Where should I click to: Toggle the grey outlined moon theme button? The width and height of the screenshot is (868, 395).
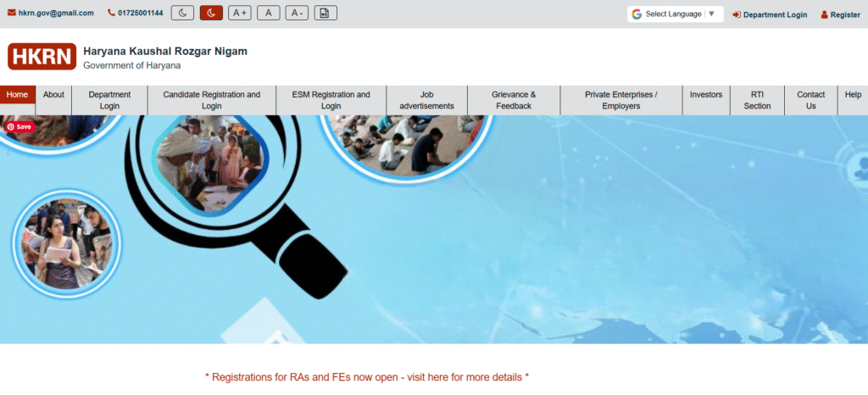point(182,13)
